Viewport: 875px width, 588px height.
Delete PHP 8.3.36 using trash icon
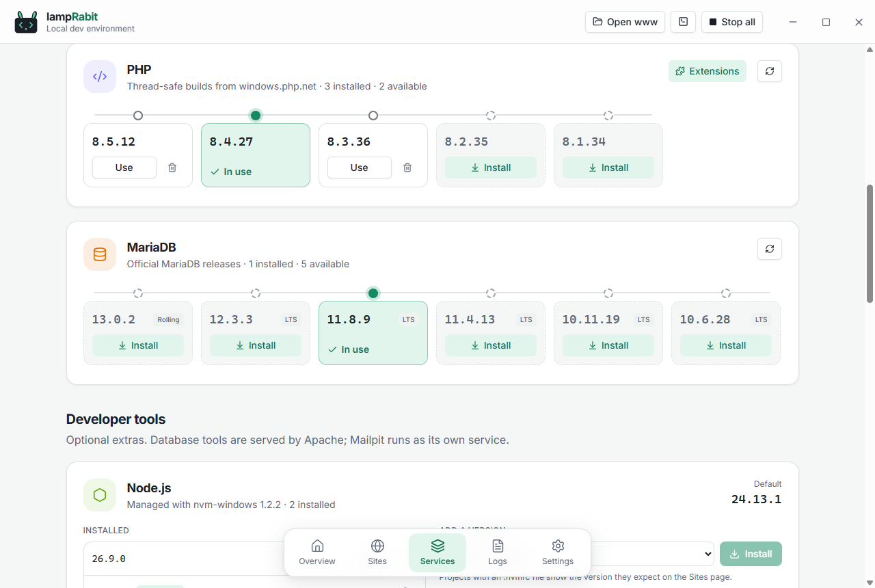click(407, 168)
